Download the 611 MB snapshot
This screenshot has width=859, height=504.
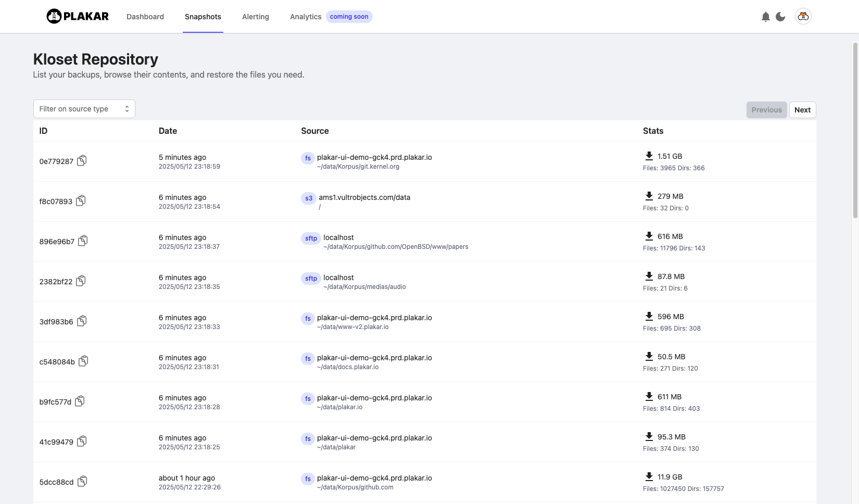(x=649, y=396)
